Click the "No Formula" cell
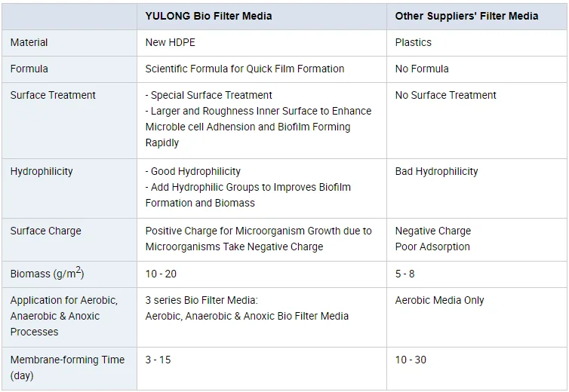The height and width of the screenshot is (392, 569). (422, 69)
